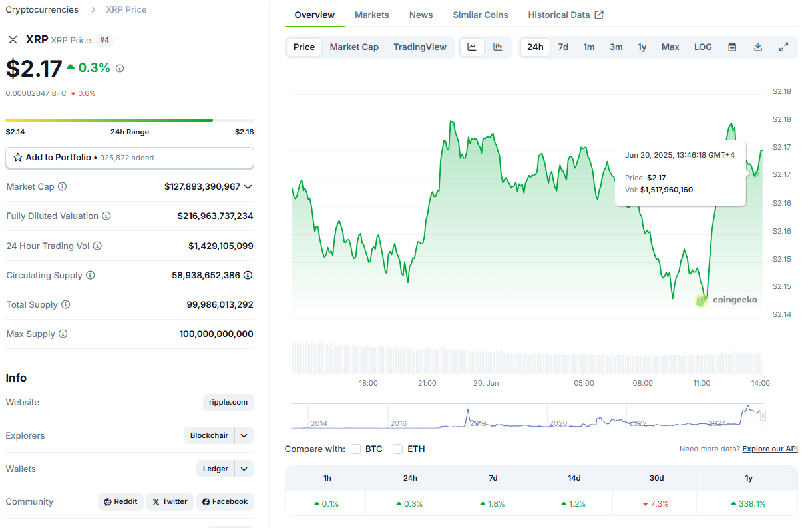
Task: Click the XRP coin logo icon
Action: pos(13,39)
